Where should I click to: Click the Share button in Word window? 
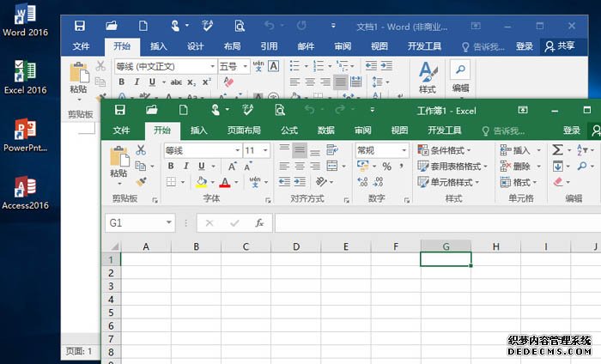tap(560, 46)
